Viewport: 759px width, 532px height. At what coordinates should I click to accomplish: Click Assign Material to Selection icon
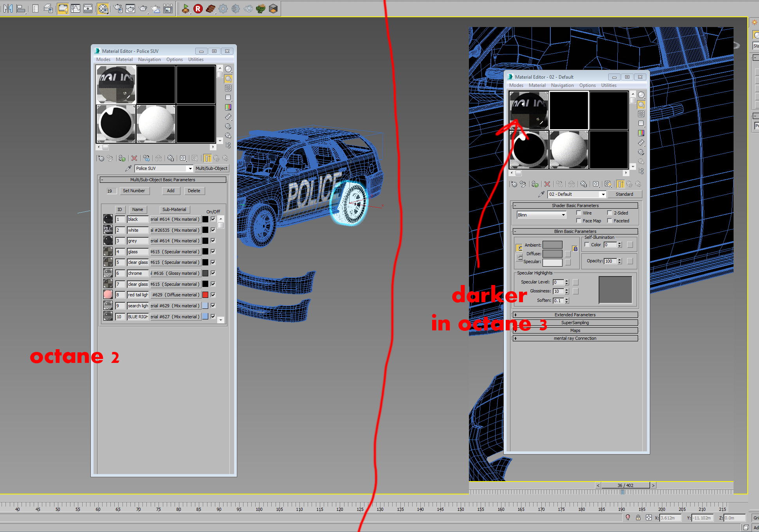(x=122, y=158)
